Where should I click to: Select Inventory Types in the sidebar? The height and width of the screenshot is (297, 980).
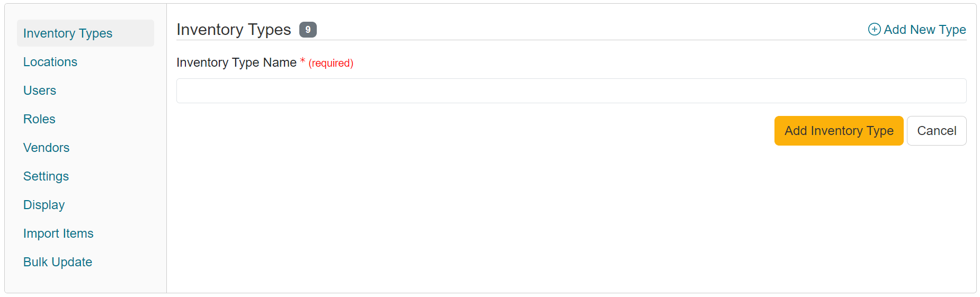tap(68, 33)
